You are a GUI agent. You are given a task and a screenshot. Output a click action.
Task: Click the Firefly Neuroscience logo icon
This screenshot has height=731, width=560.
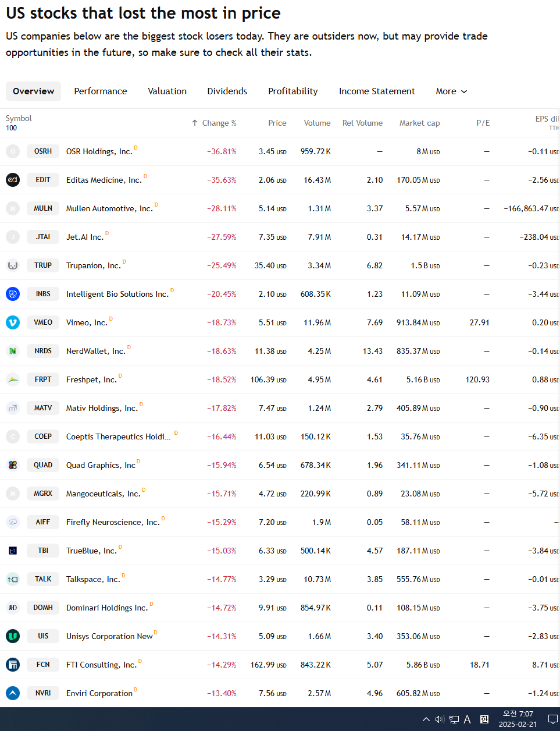point(13,522)
